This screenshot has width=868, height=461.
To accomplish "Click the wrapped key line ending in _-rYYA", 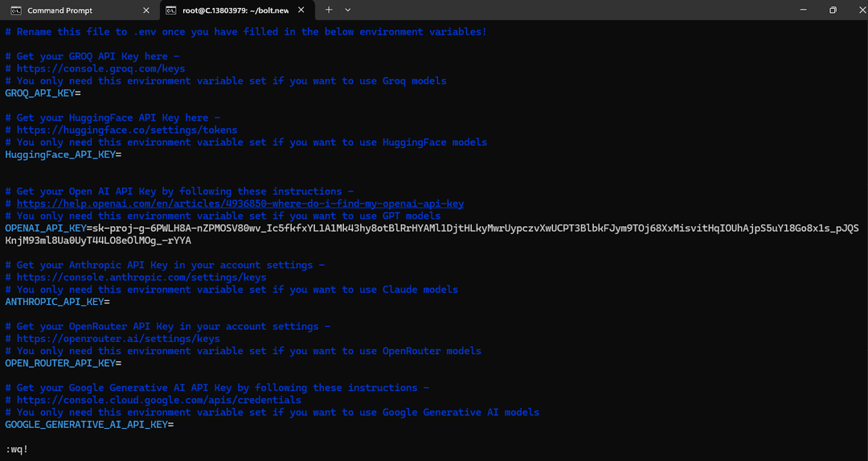I will point(98,241).
